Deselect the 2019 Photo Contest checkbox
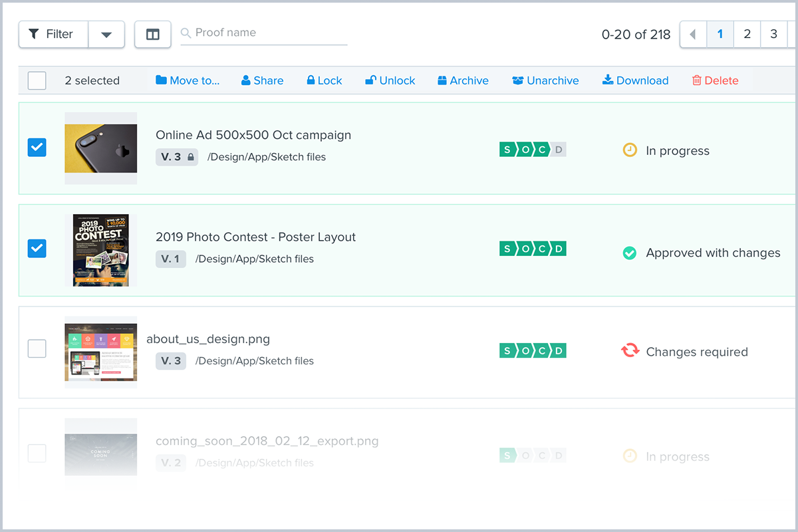Viewport: 798px width, 532px height. pos(37,249)
